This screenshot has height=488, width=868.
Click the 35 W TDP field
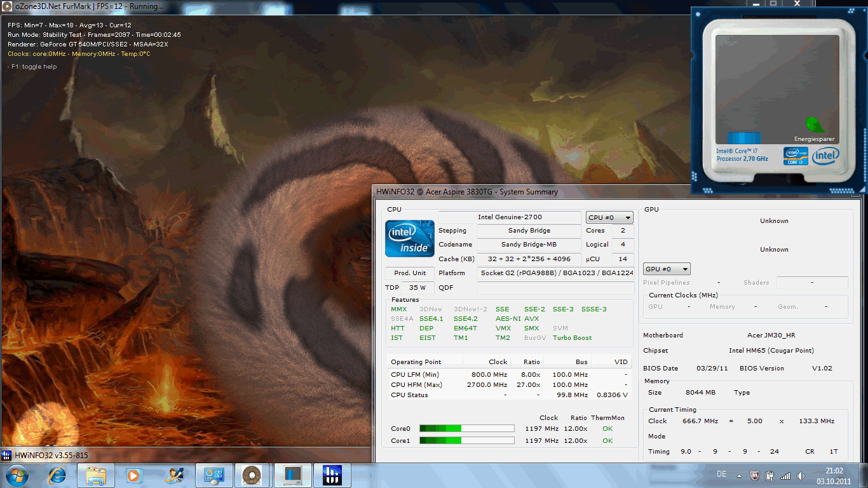(417, 287)
